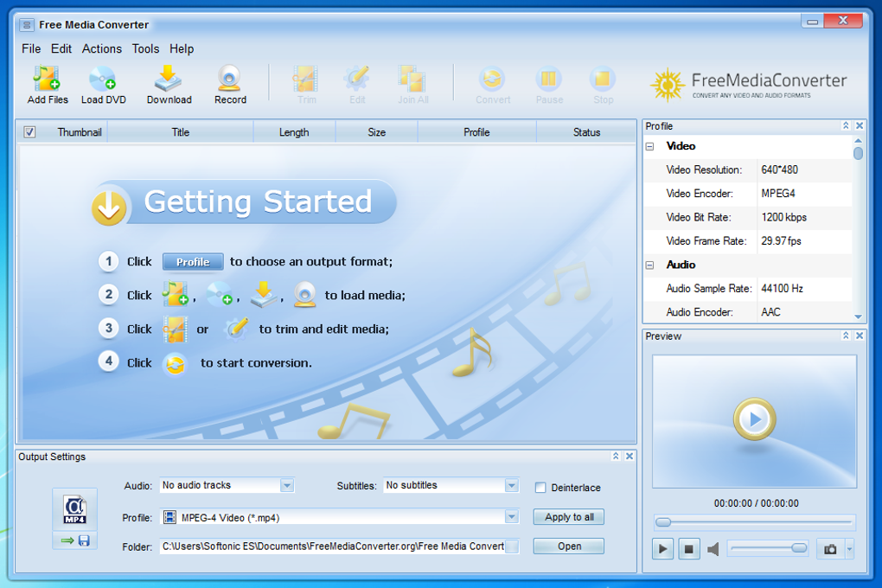Click the preview volume slider
Image resolution: width=882 pixels, height=588 pixels.
(769, 548)
